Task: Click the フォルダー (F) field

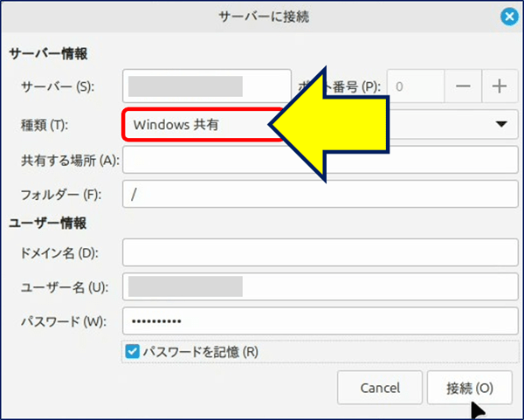Action: [x=321, y=194]
